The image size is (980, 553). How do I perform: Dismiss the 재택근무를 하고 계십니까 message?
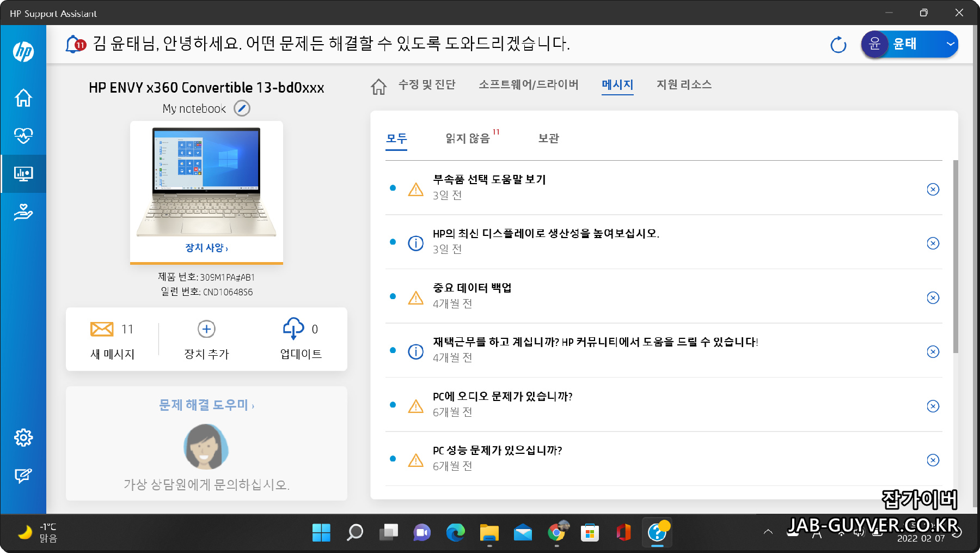933,351
